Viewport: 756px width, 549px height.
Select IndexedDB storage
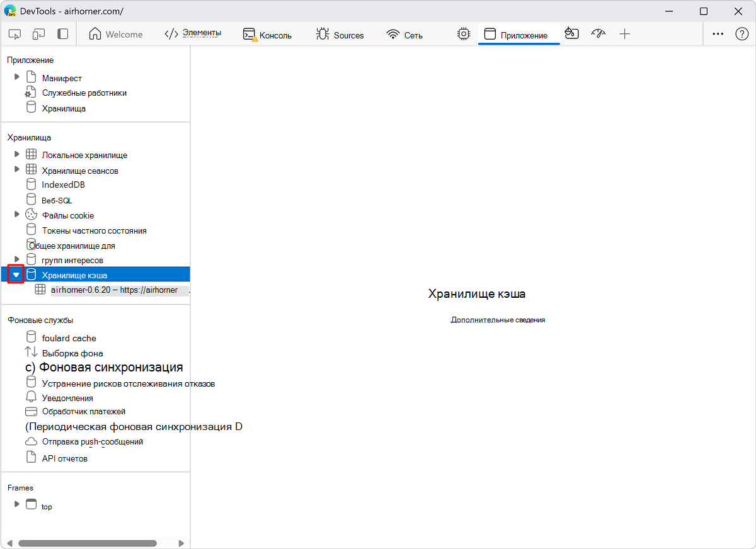pos(63,185)
